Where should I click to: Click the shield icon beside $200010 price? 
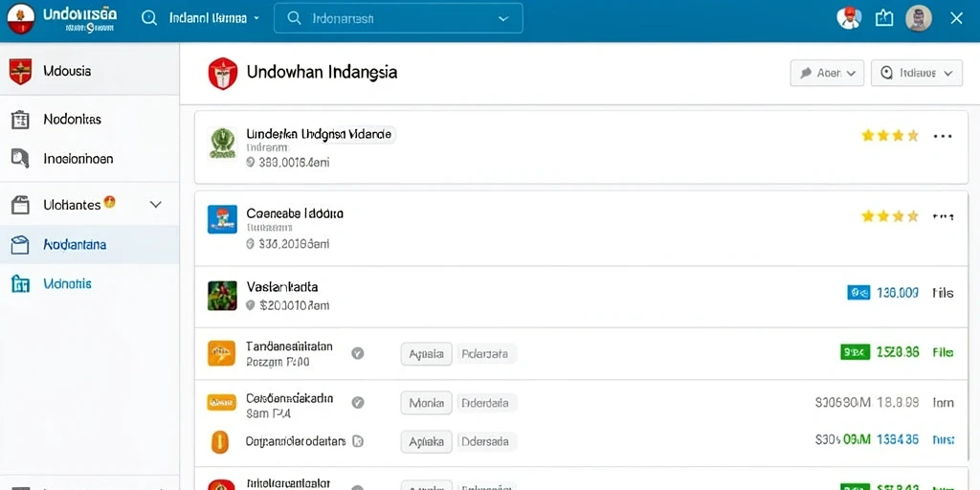(251, 305)
